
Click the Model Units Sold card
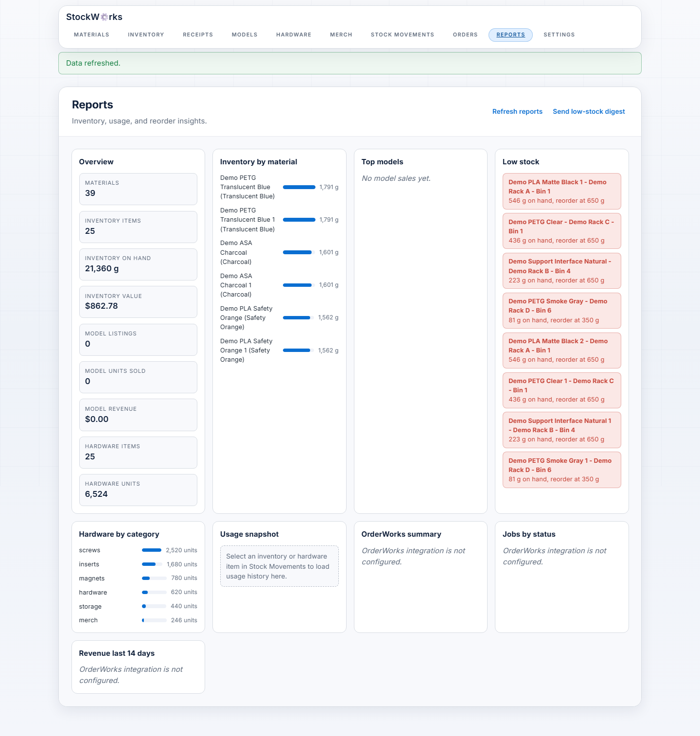click(x=138, y=377)
